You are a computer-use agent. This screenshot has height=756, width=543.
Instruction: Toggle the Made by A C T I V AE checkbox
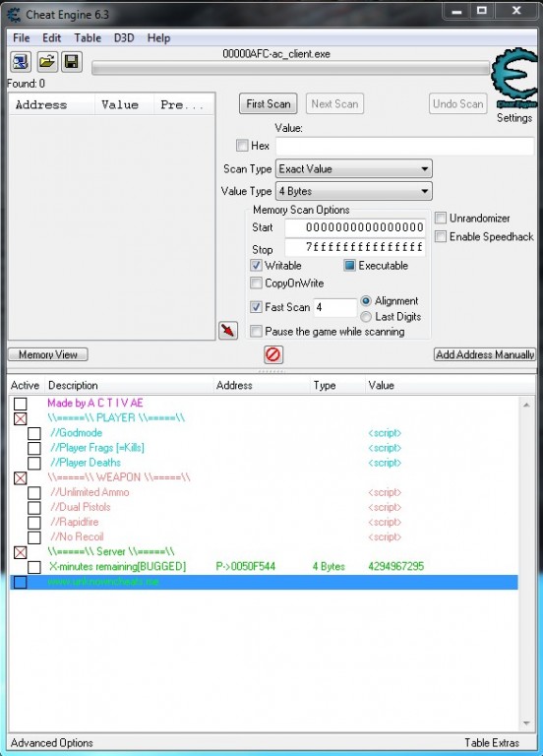(x=21, y=404)
